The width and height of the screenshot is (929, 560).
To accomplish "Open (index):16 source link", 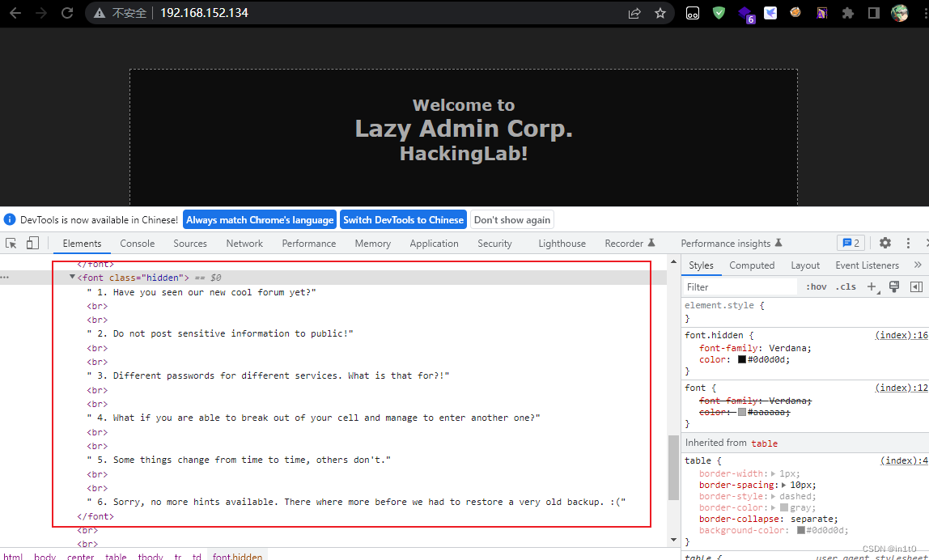I will [x=901, y=335].
